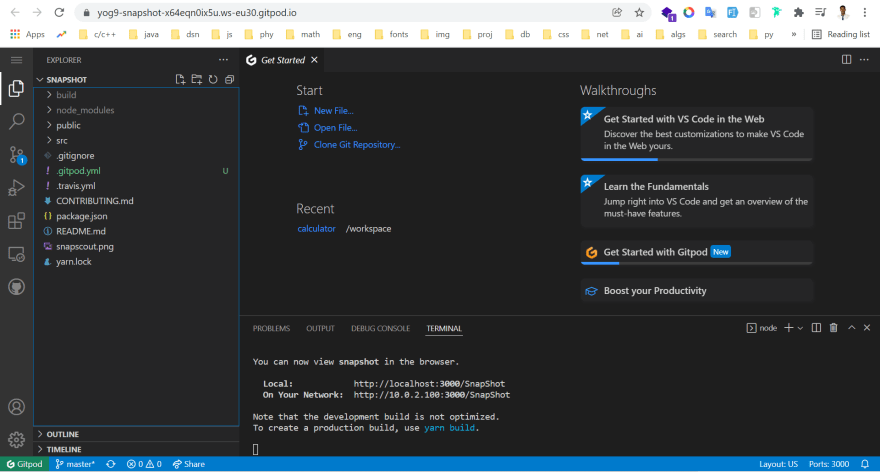Open Explorer views and more actions menu
This screenshot has height=472, width=880.
pos(223,60)
